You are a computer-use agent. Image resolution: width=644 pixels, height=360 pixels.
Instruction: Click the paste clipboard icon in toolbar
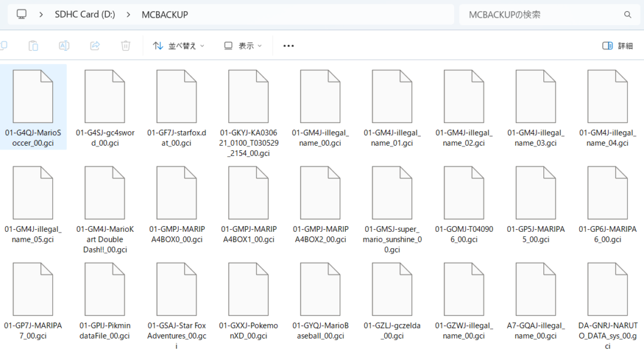[x=33, y=46]
